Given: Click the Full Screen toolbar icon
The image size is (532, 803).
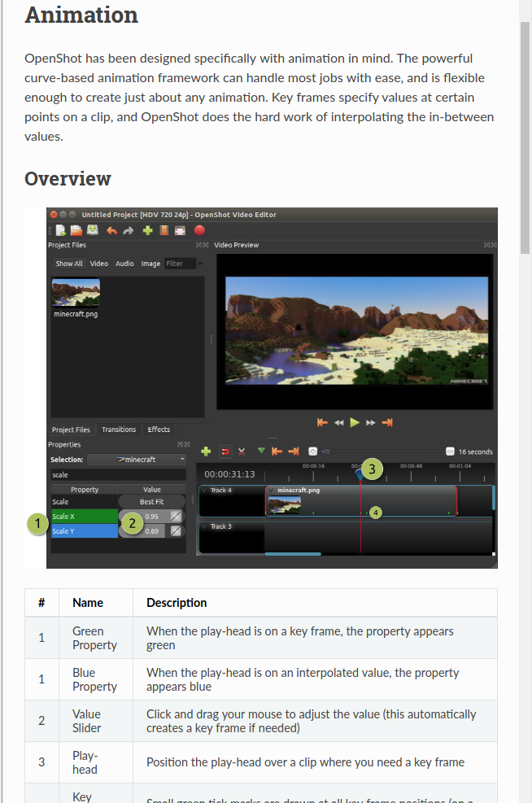Looking at the screenshot, I should tap(180, 231).
